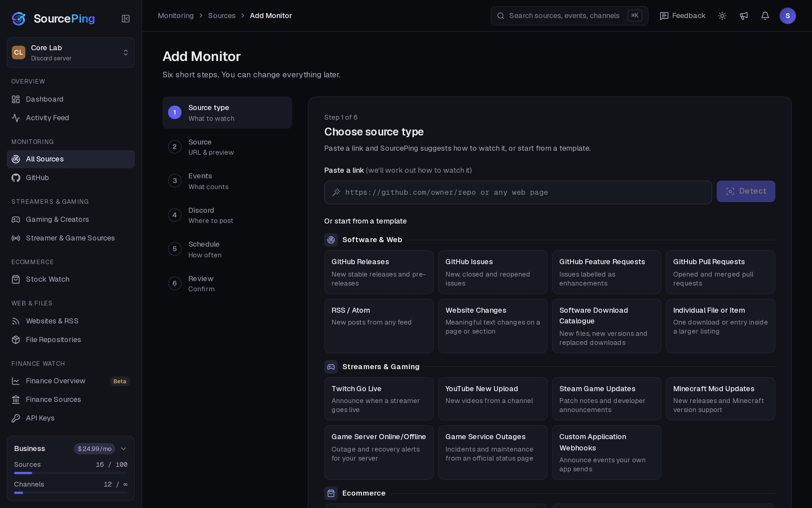Click the API Keys key icon
This screenshot has width=812, height=508.
pos(16,418)
